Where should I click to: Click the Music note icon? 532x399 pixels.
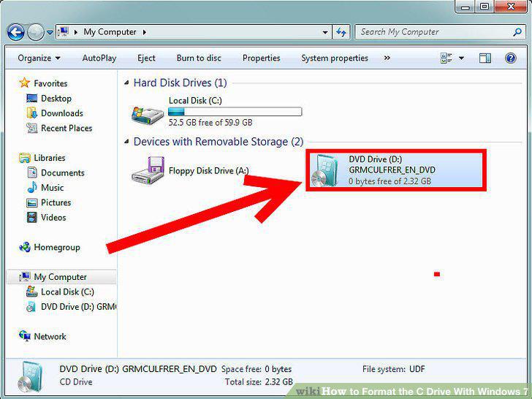point(32,187)
